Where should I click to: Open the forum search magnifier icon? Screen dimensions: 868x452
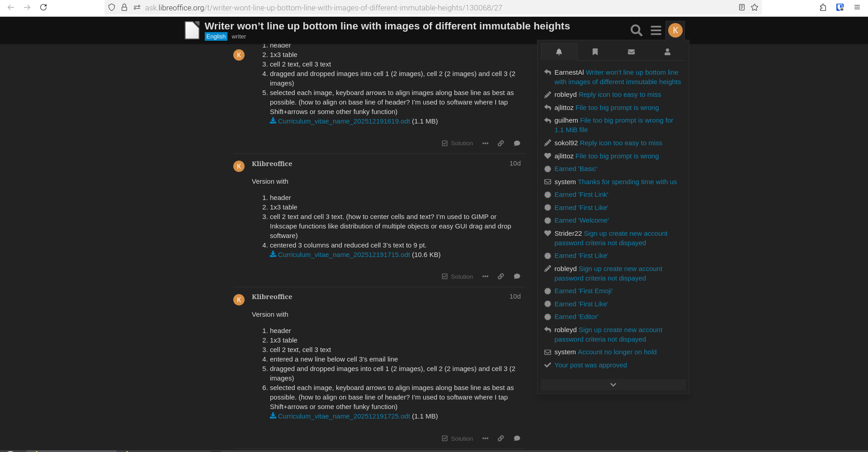tap(636, 30)
